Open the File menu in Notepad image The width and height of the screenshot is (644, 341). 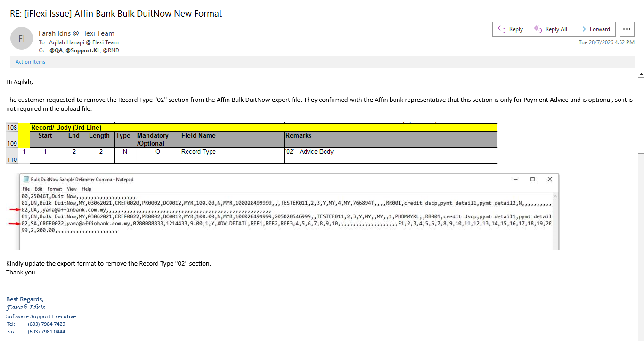coord(26,189)
